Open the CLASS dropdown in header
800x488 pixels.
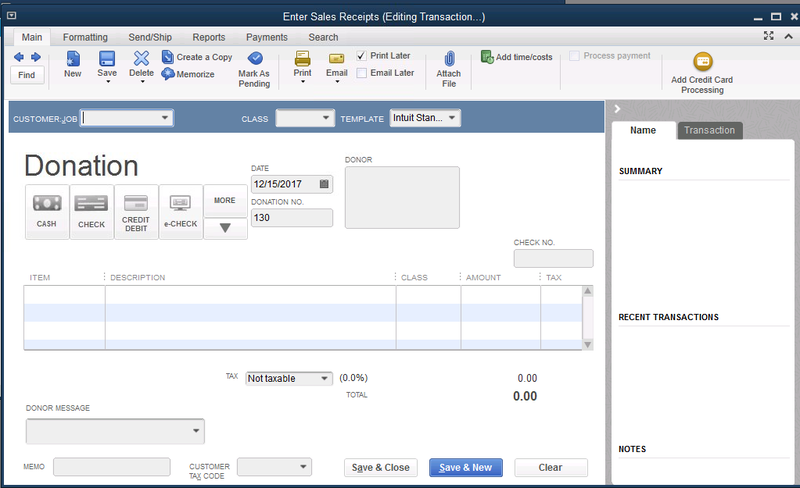(x=326, y=118)
